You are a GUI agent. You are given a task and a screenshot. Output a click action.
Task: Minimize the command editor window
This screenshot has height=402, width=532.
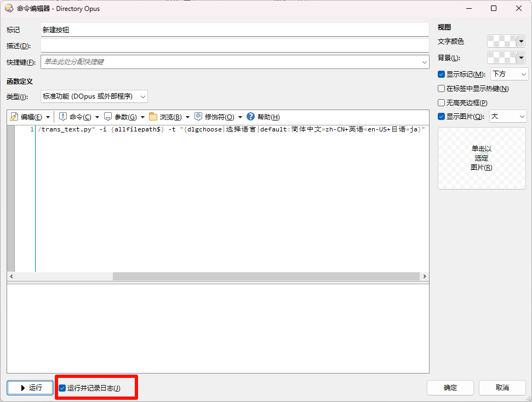469,8
